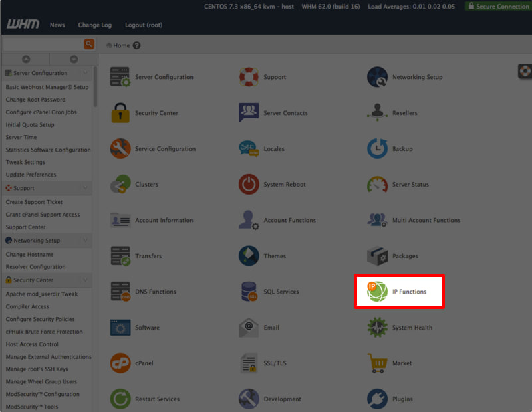Open the Restart Services icon
532x412 pixels.
[x=120, y=399]
